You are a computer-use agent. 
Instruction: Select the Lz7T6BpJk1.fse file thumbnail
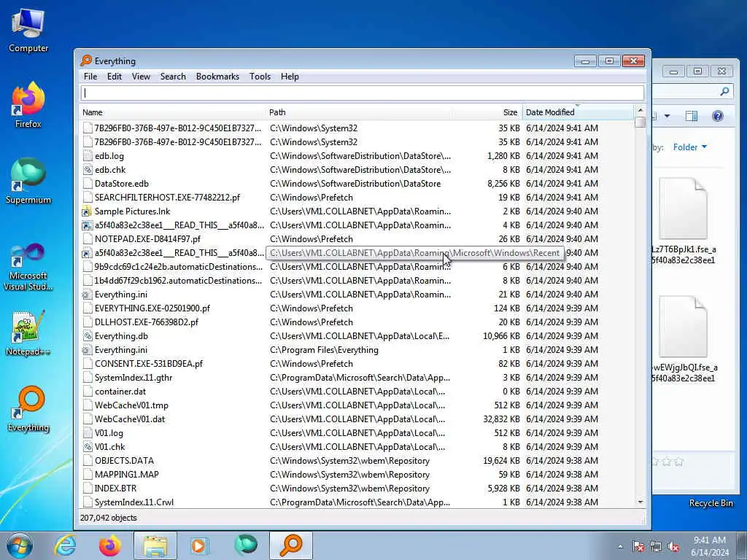(x=683, y=208)
